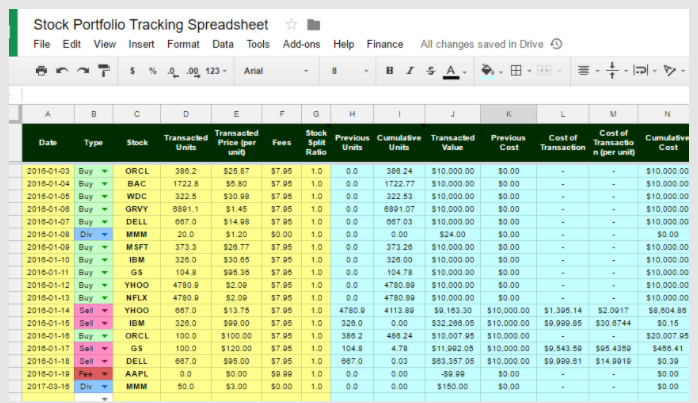Open the Add-ons menu
698x403 pixels.
click(302, 44)
